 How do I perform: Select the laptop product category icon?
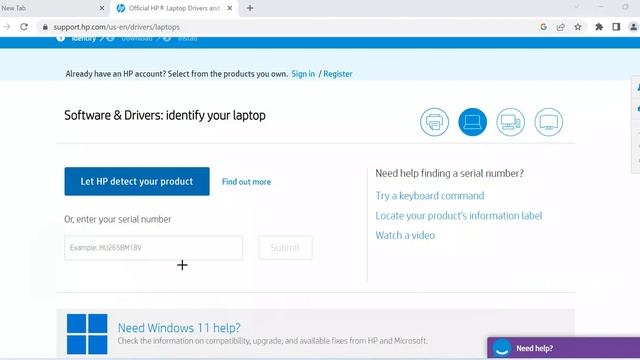click(472, 122)
